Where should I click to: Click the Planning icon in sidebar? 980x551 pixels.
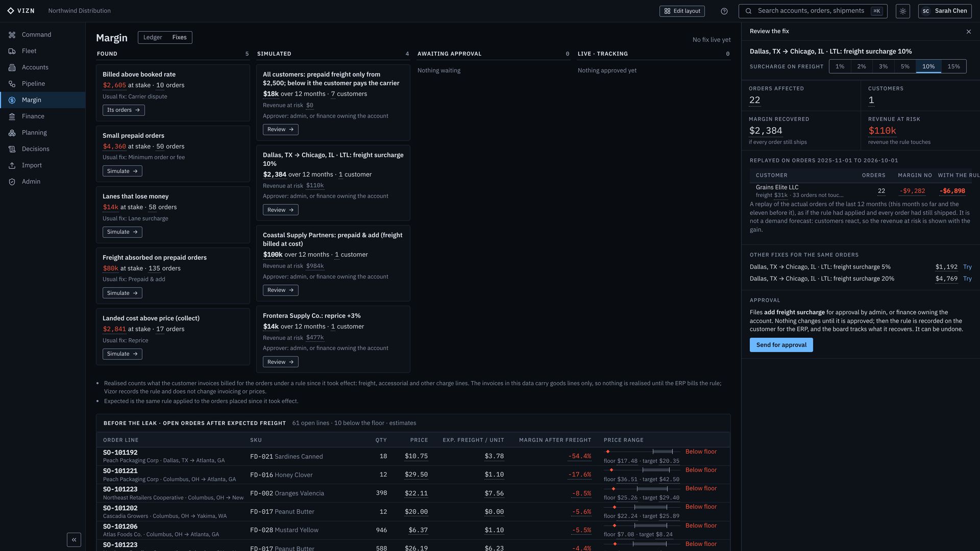(x=12, y=133)
